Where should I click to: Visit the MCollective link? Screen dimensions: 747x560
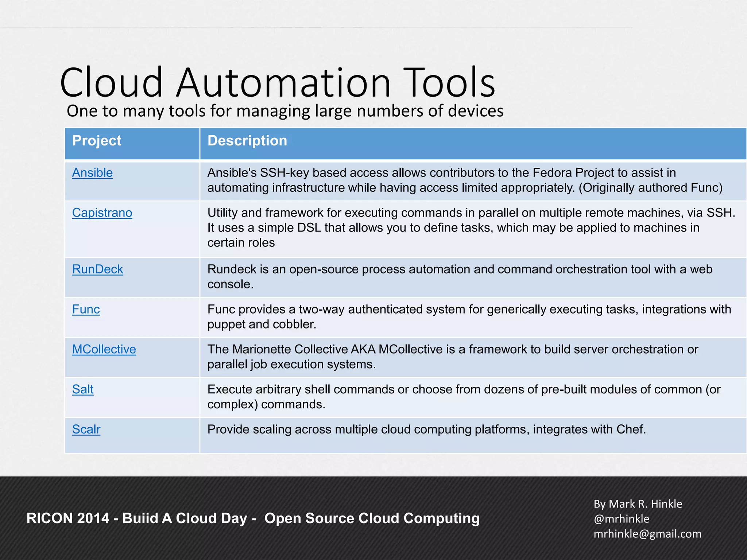[104, 350]
